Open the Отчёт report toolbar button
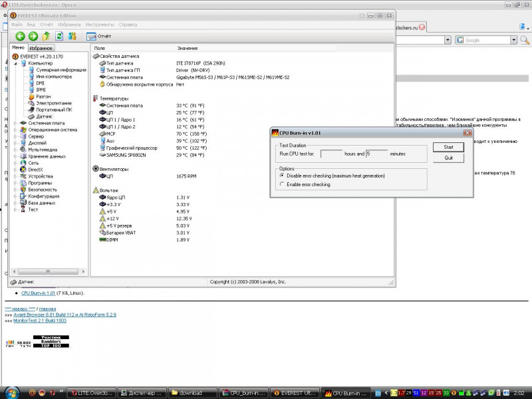532x399 pixels. tap(100, 36)
